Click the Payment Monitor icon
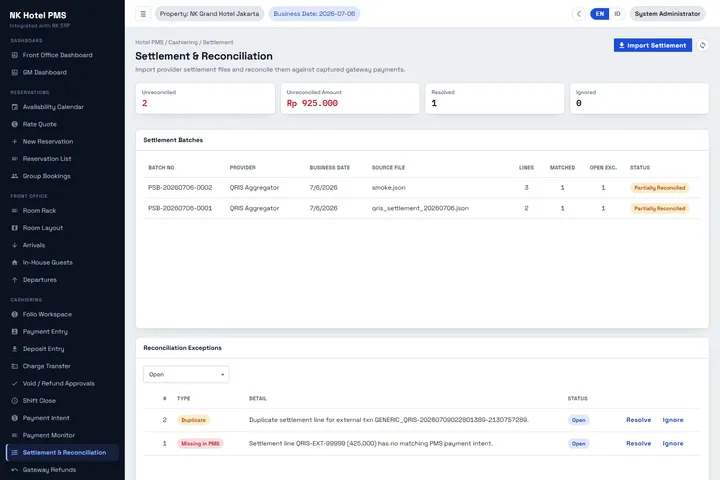Image resolution: width=720 pixels, height=480 pixels. (x=15, y=435)
